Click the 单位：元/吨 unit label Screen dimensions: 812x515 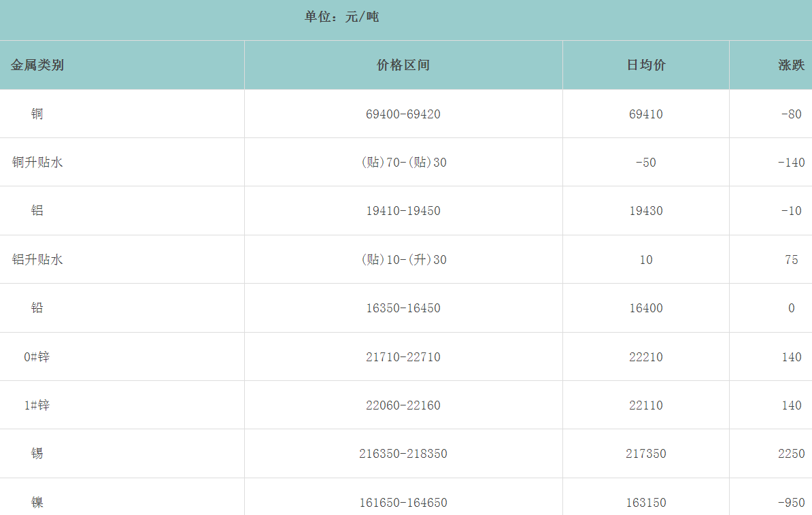(x=341, y=17)
